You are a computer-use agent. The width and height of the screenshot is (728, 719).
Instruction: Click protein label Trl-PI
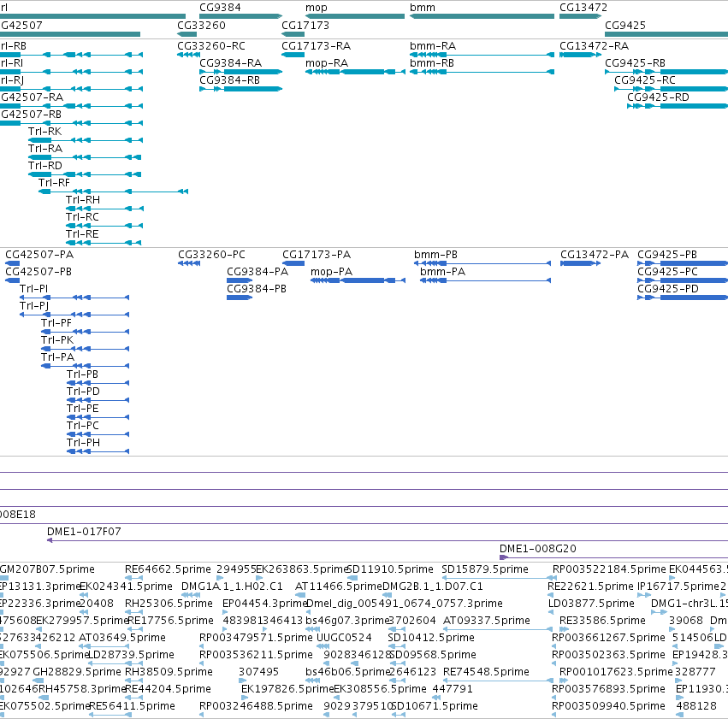pos(34,289)
